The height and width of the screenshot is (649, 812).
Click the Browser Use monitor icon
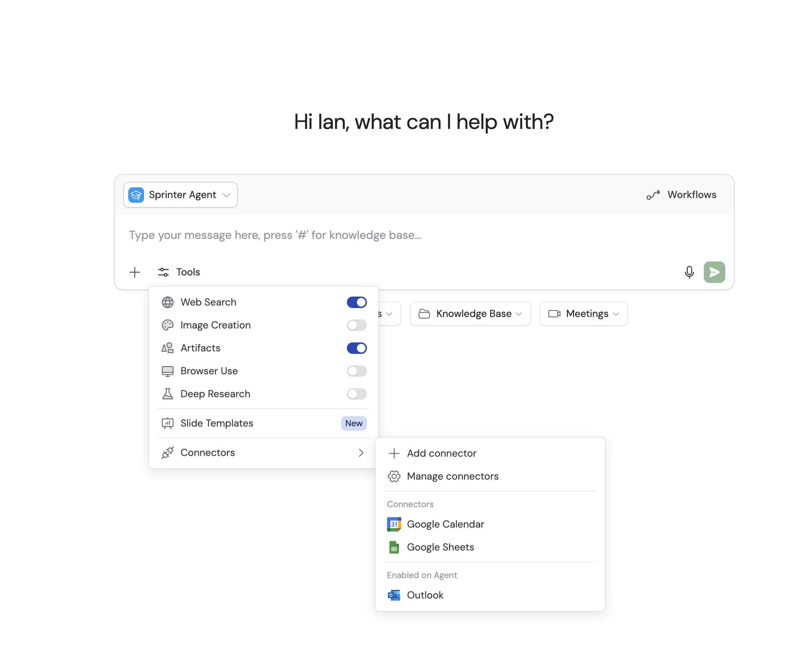pos(168,371)
